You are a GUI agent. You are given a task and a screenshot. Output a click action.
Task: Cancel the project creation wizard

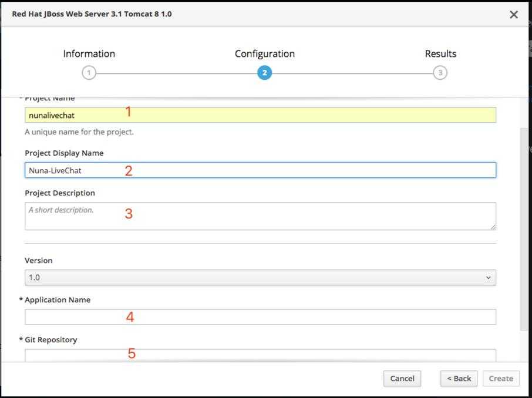click(402, 378)
